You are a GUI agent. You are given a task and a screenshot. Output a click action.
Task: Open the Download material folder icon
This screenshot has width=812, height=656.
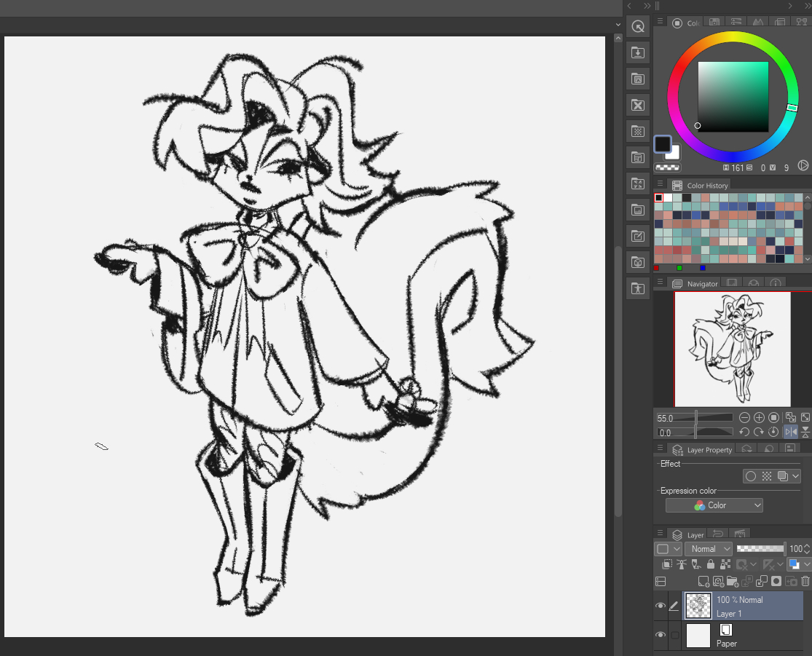tap(638, 52)
